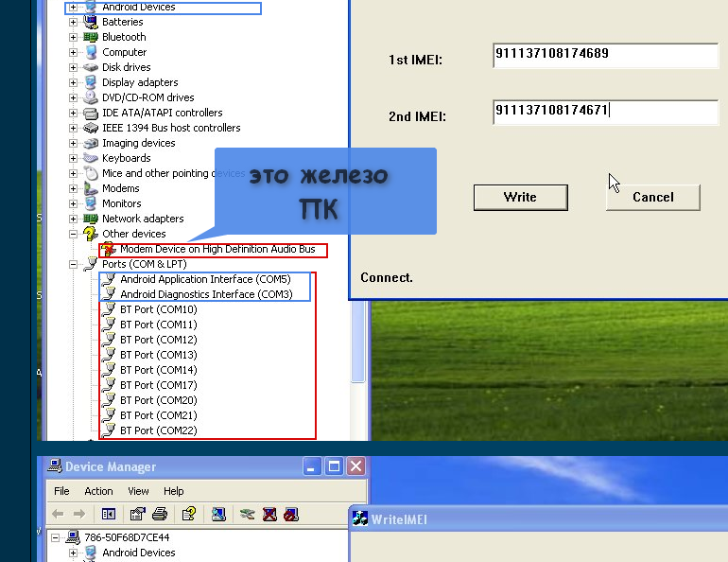Open the View menu
Viewport: 728px width, 562px height.
click(x=139, y=491)
